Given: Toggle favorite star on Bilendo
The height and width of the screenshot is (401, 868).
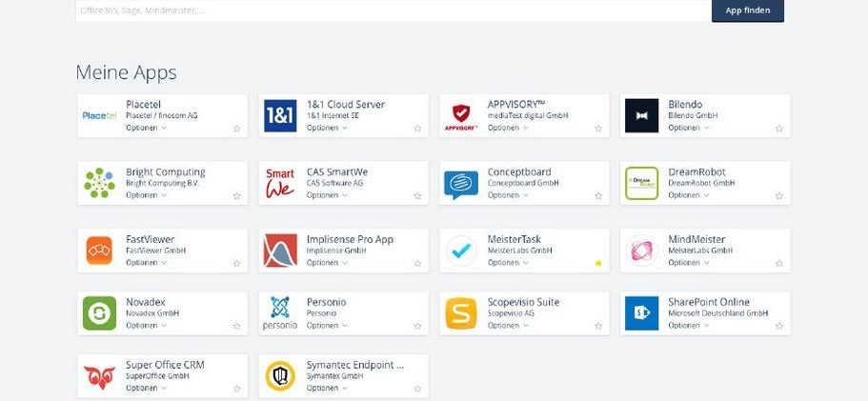Looking at the screenshot, I should [x=779, y=129].
